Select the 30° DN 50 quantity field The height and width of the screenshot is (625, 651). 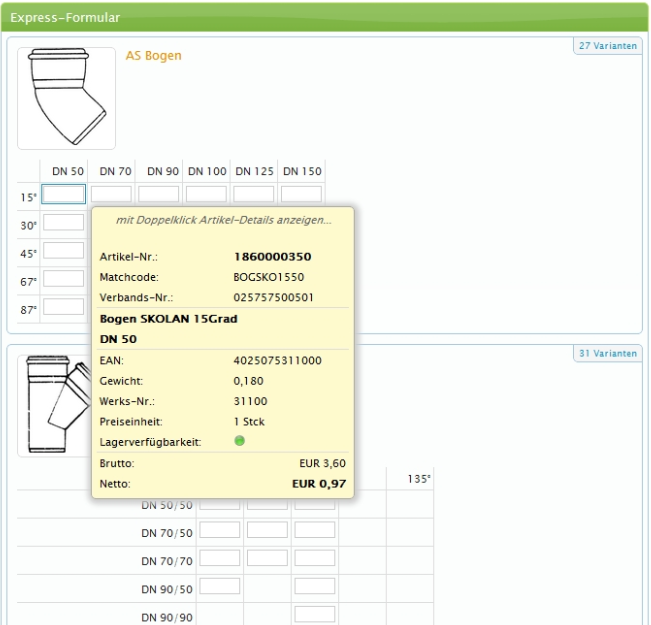click(x=64, y=223)
